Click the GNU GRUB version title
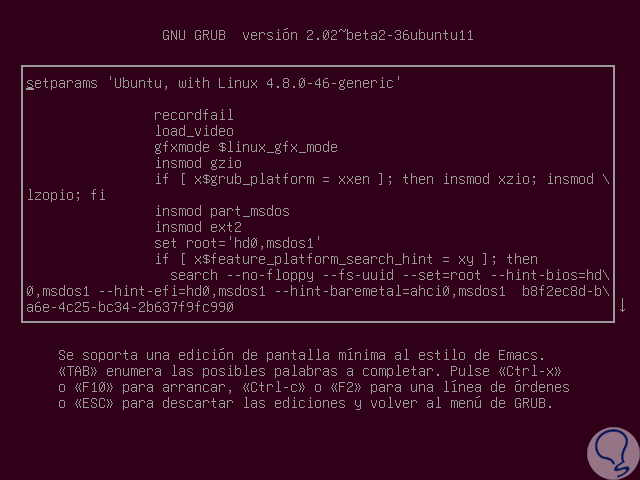The image size is (640, 480). tap(318, 35)
